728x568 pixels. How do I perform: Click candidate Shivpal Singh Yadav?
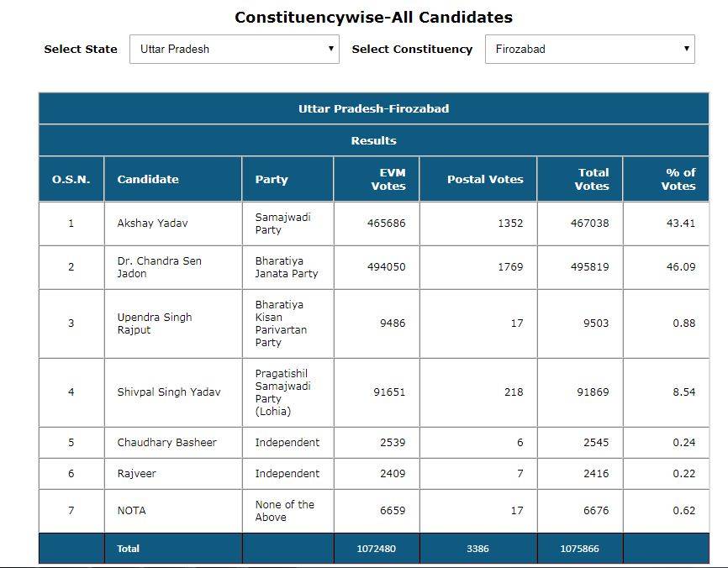pyautogui.click(x=168, y=392)
